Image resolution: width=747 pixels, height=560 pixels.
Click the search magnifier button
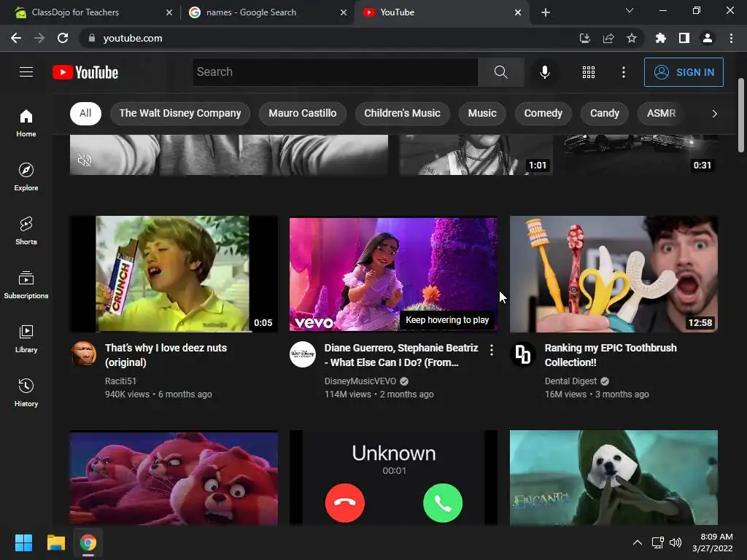(x=500, y=72)
